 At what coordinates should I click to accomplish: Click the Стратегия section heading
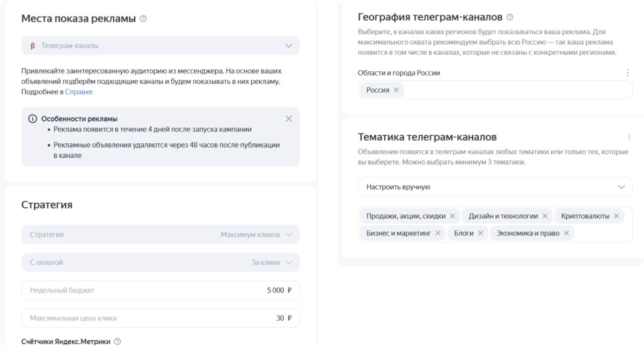[x=47, y=205]
